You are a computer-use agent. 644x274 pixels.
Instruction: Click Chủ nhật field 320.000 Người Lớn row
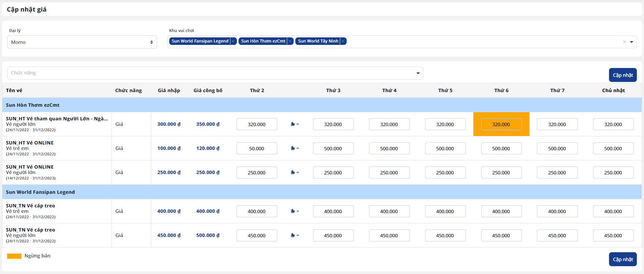[613, 124]
